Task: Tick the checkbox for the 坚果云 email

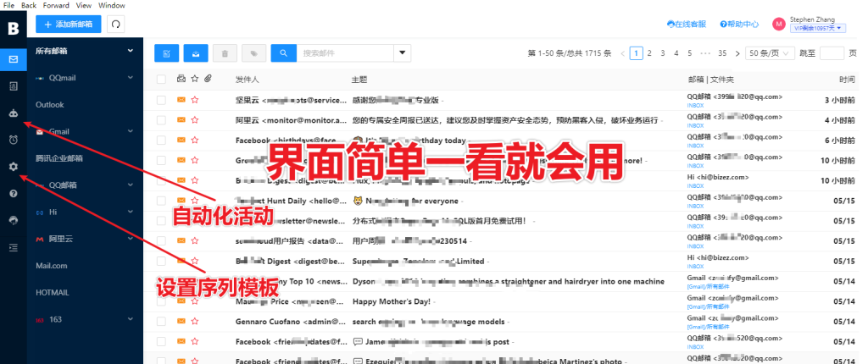Action: point(161,100)
